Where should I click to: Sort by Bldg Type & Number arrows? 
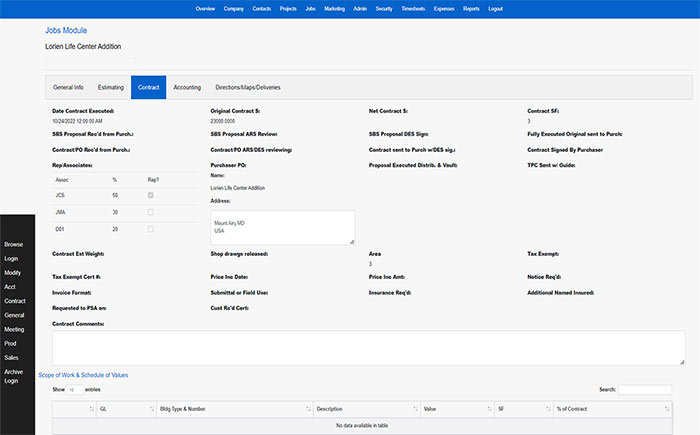(x=308, y=409)
